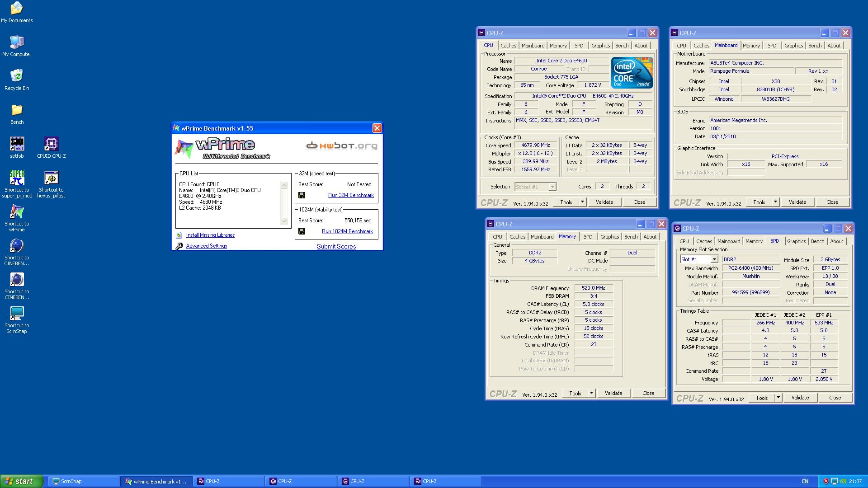
Task: Close the wPrime Benchmark window
Action: [x=377, y=128]
